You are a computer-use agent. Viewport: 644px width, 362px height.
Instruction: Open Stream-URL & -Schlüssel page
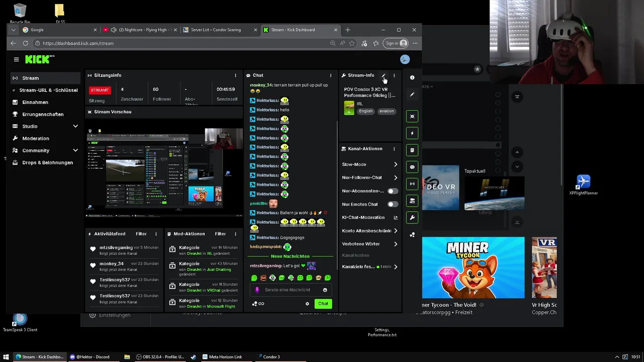click(45, 90)
